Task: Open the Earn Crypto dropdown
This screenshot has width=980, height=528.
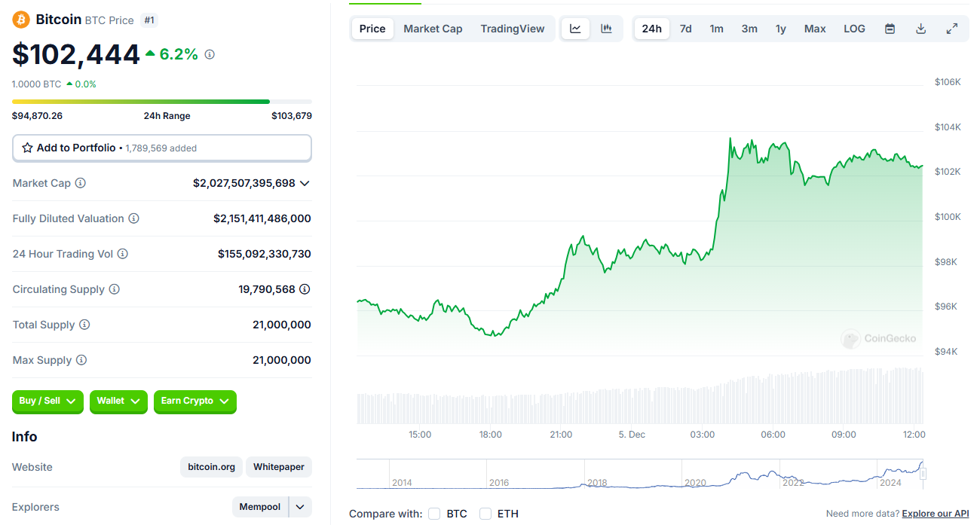Action: pos(195,401)
